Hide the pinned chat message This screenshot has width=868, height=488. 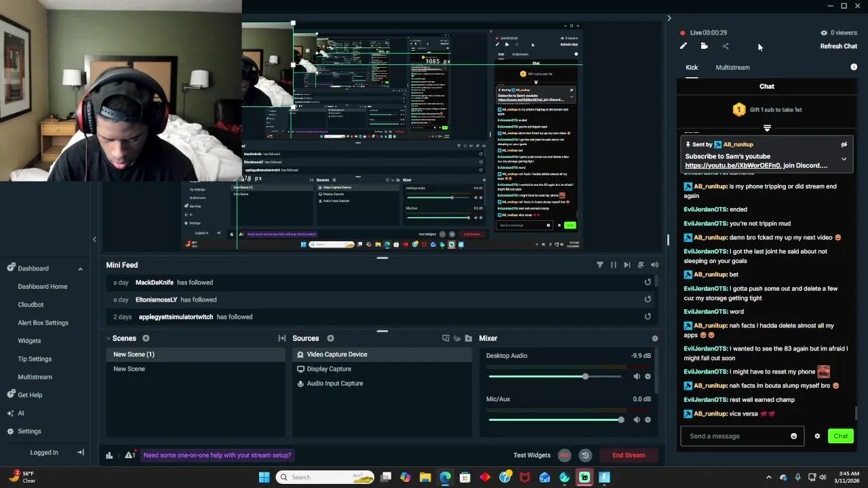[844, 144]
